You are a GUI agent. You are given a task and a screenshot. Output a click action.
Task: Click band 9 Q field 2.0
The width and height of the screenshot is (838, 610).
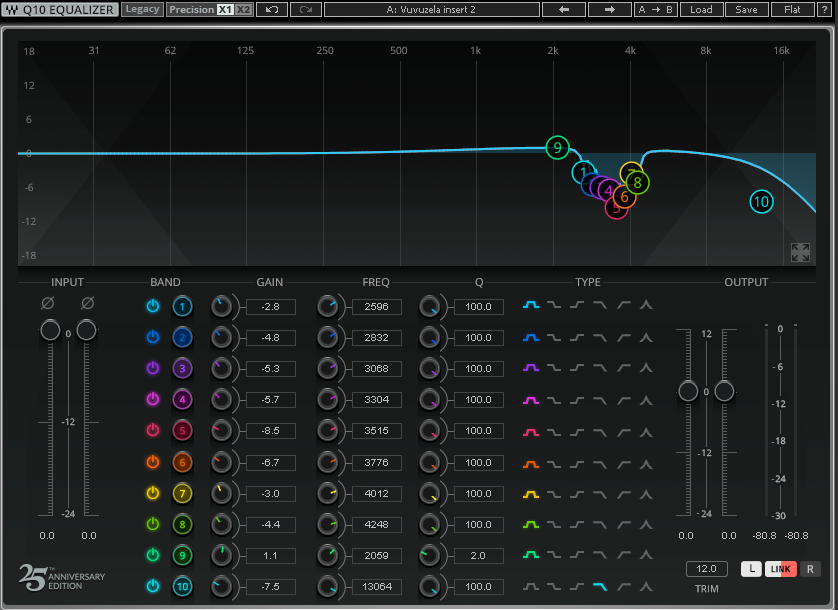(x=478, y=556)
